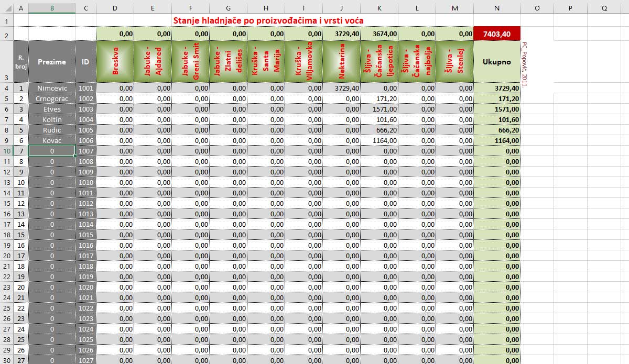This screenshot has width=629, height=364.
Task: Select the cell with ID 1004
Action: [x=85, y=119]
